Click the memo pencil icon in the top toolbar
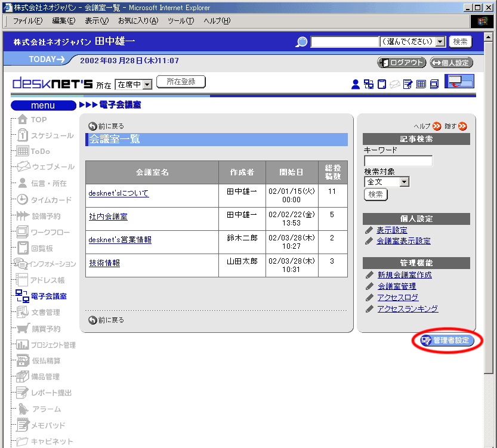 [x=408, y=84]
